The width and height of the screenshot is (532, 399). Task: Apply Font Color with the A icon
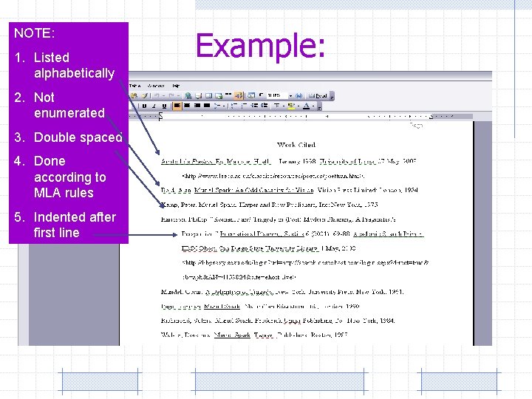[307, 106]
